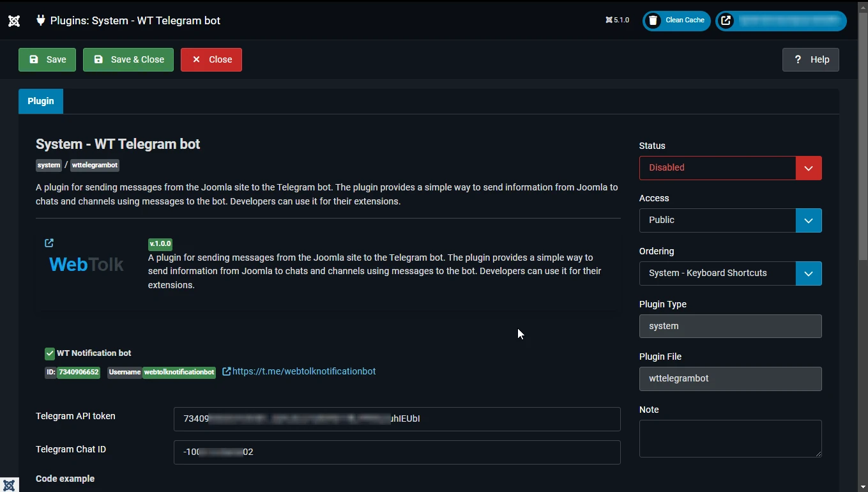Click the Joomla 5.1.0 version badge

point(617,20)
